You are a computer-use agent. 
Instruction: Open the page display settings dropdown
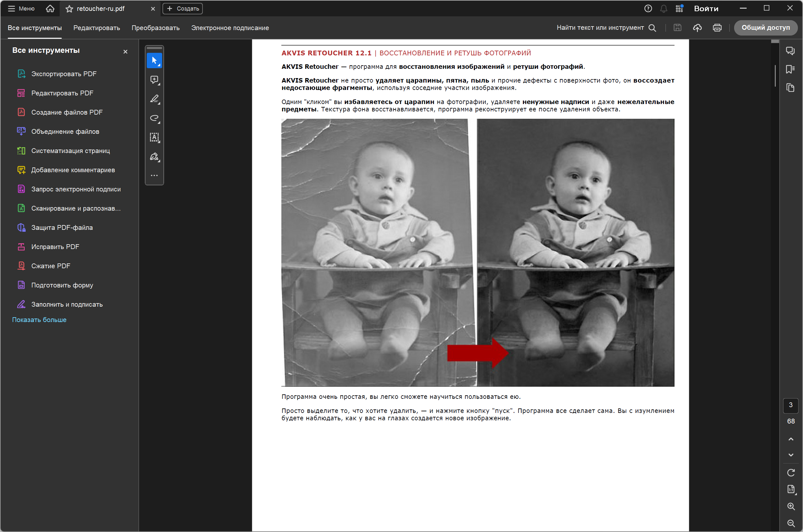pyautogui.click(x=791, y=489)
